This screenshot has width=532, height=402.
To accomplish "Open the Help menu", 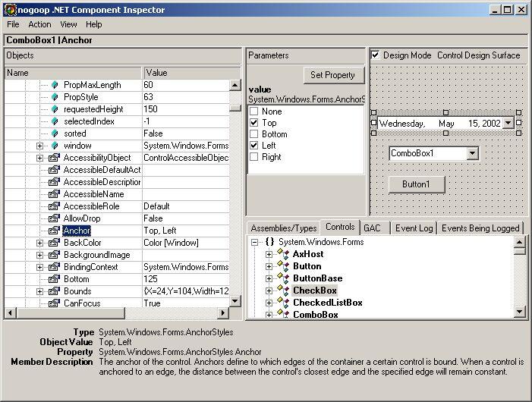I will coord(93,24).
